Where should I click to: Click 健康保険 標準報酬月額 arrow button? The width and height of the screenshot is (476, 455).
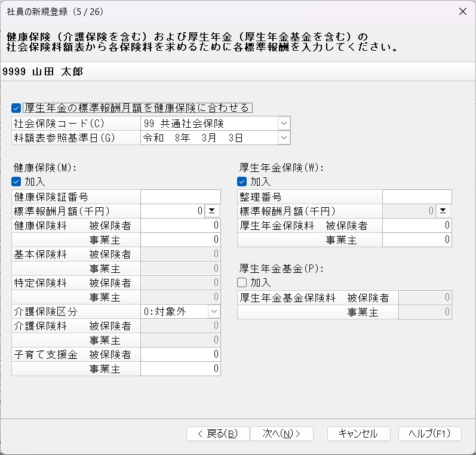(x=213, y=211)
